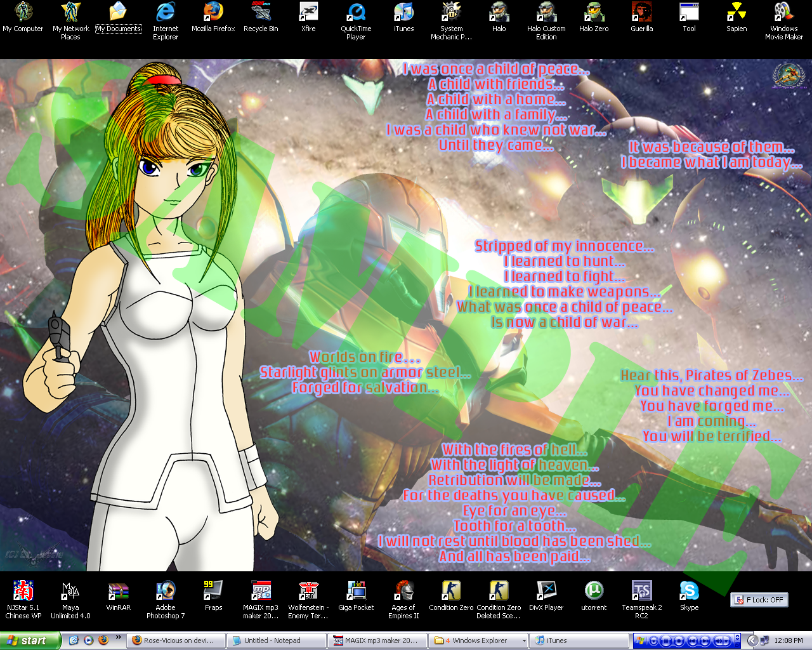Expand hidden system tray icons
The height and width of the screenshot is (650, 812).
tap(752, 640)
